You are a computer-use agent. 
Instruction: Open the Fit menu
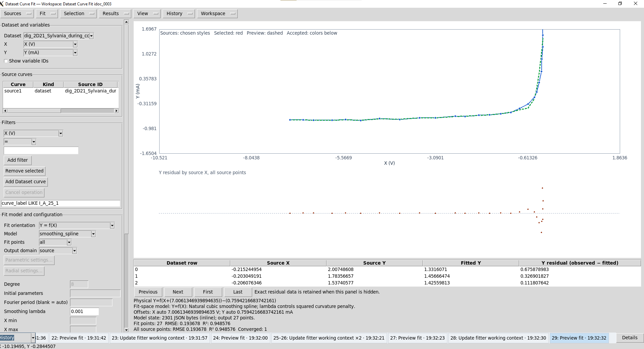(47, 13)
